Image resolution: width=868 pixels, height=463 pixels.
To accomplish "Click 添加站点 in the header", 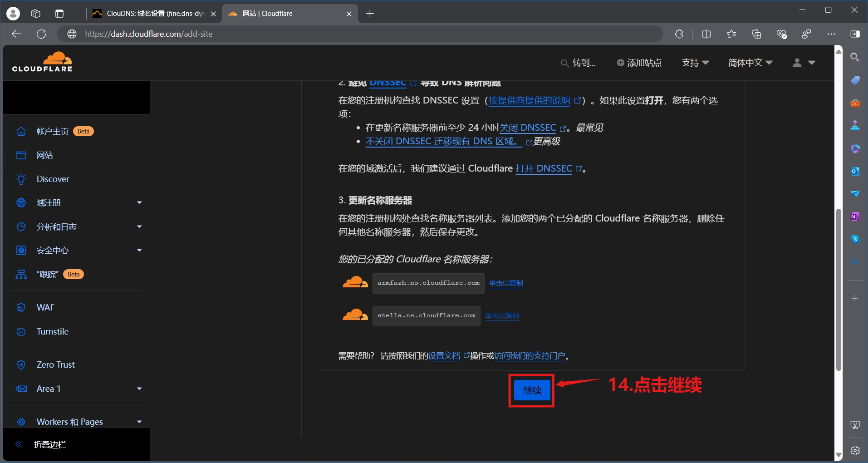I will coord(639,63).
